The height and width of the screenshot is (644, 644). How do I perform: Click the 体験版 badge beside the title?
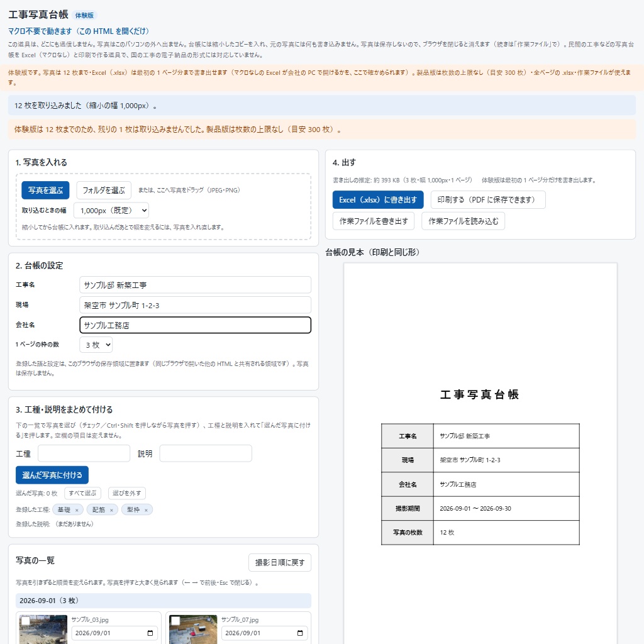coord(85,15)
